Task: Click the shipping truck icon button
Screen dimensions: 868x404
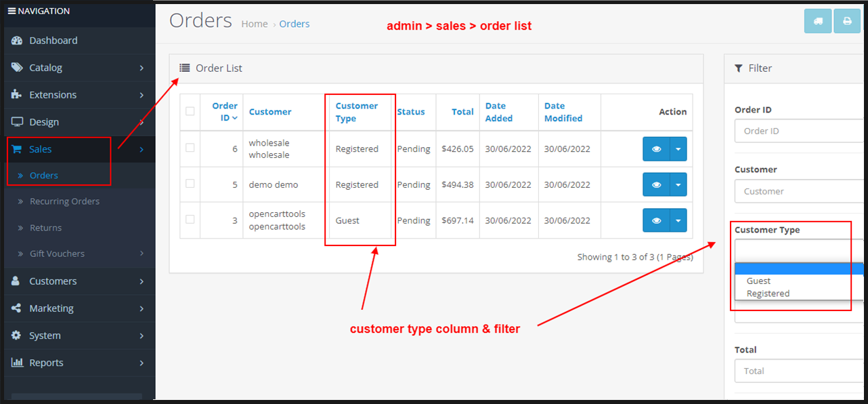Action: 817,21
